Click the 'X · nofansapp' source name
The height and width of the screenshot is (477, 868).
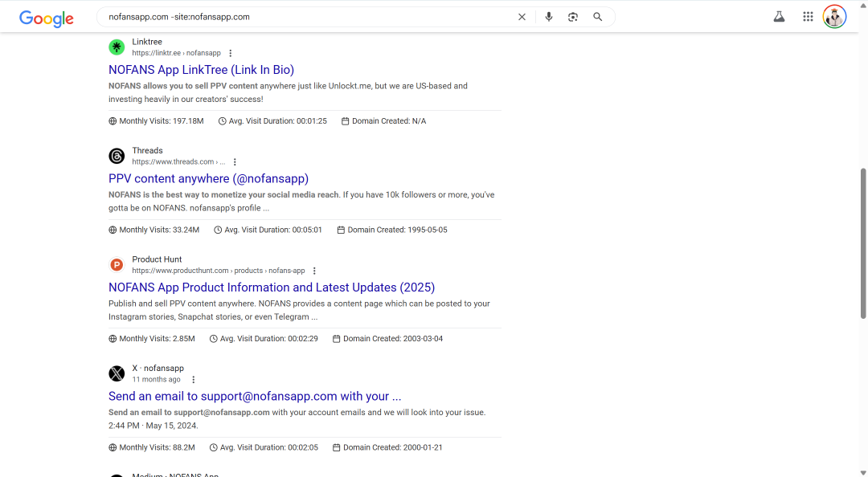(158, 368)
